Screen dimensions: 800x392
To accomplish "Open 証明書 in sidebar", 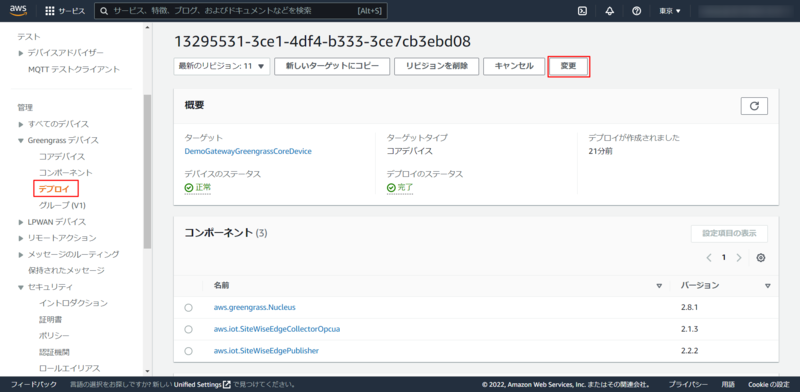I will click(51, 320).
